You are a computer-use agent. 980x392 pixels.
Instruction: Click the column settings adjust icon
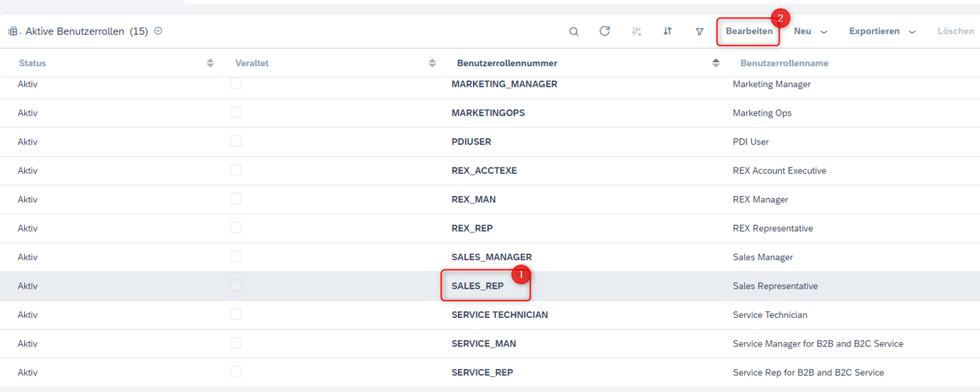tap(637, 31)
